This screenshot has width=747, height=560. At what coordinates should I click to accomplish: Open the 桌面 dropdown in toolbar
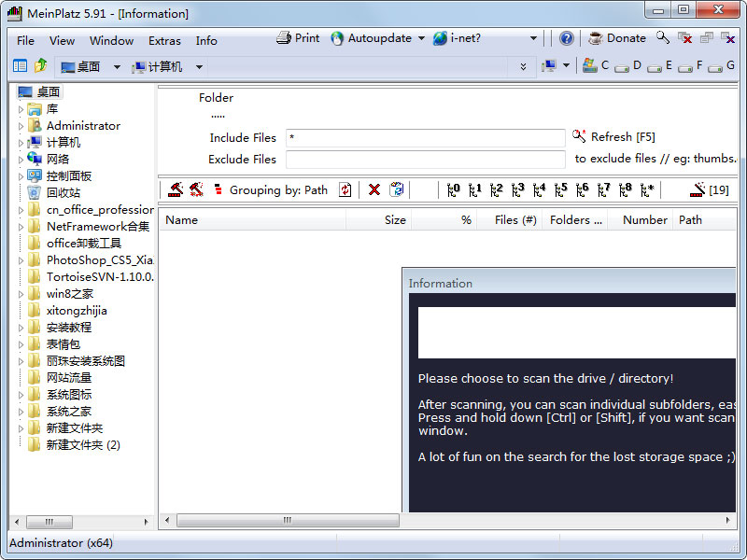coord(115,66)
